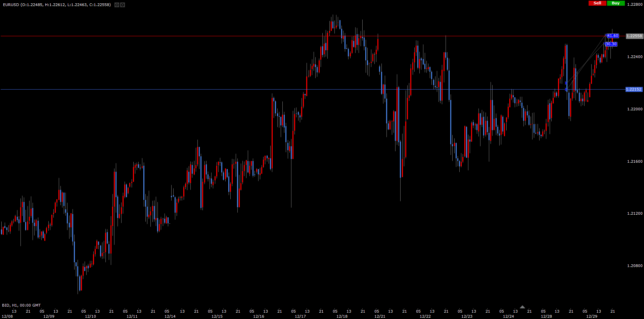
Task: Toggle chart visibility with the eye icon
Action: coord(117,5)
